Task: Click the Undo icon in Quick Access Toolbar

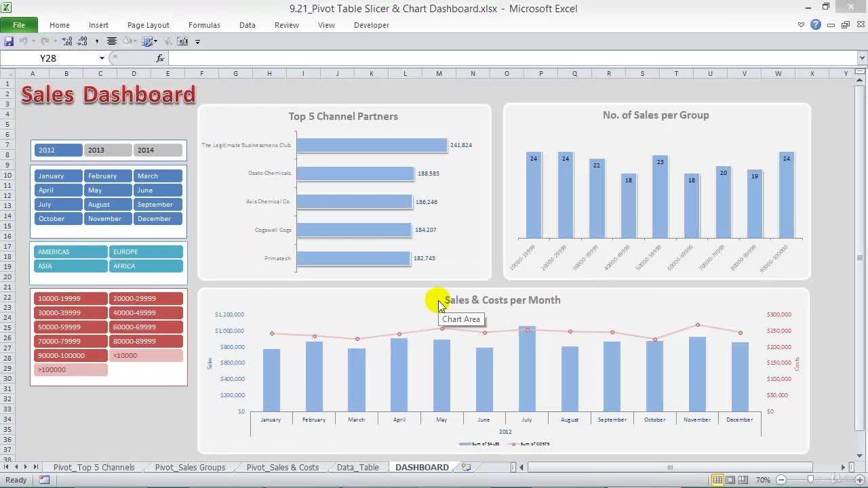Action: (x=24, y=41)
